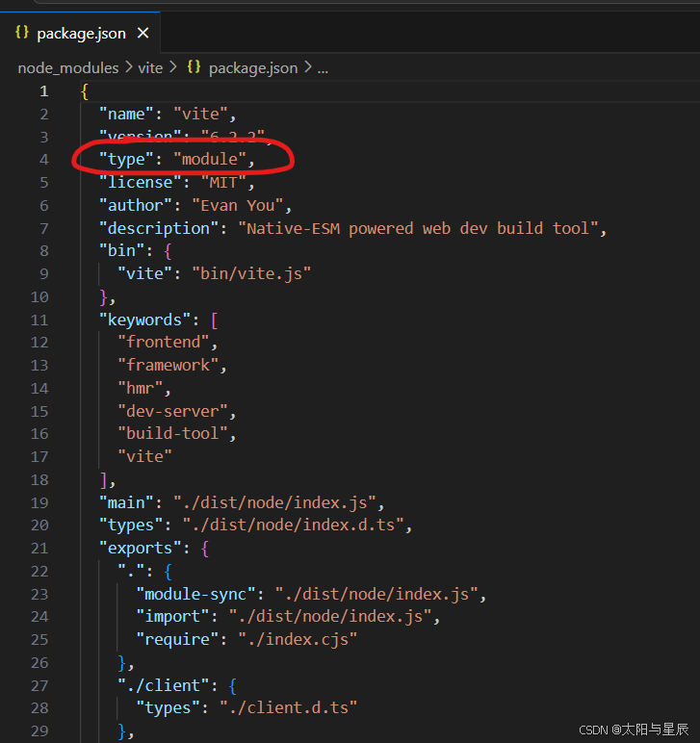Select the package.json editor tab
Viewport: 700px width, 743px height.
pos(81,33)
